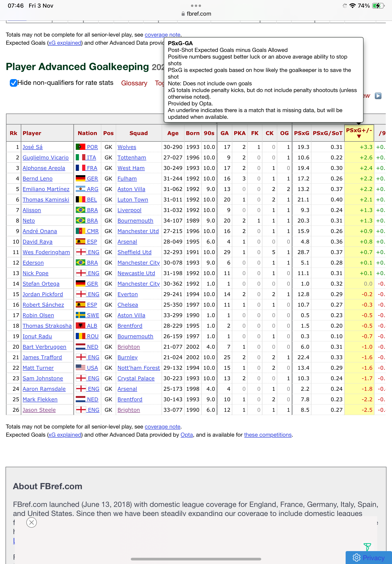
Task: Open Tottenham squad link
Action: click(x=132, y=158)
